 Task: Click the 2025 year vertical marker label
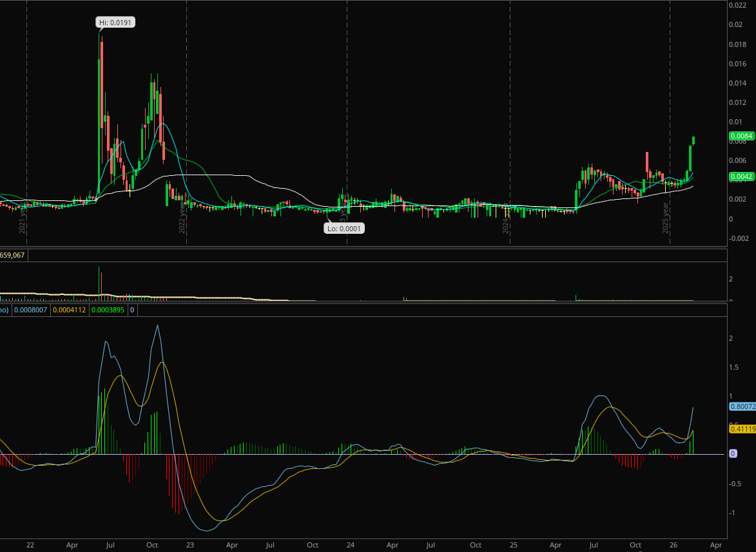click(x=665, y=218)
